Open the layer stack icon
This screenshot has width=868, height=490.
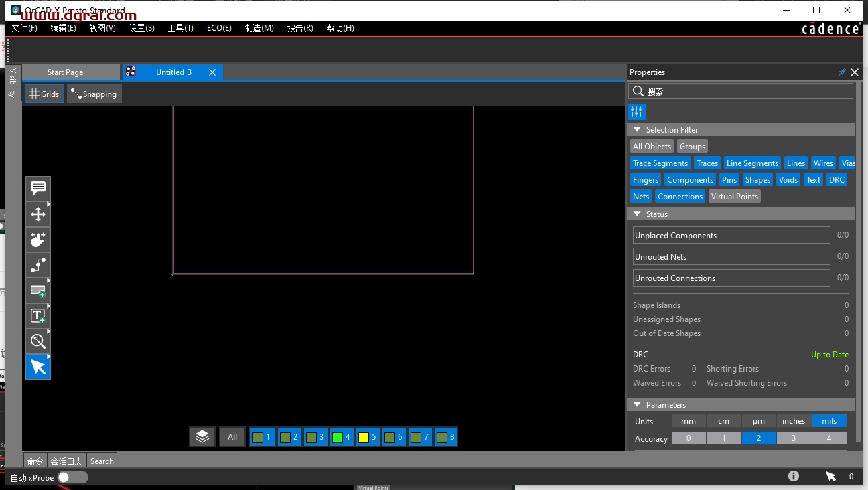(x=202, y=437)
